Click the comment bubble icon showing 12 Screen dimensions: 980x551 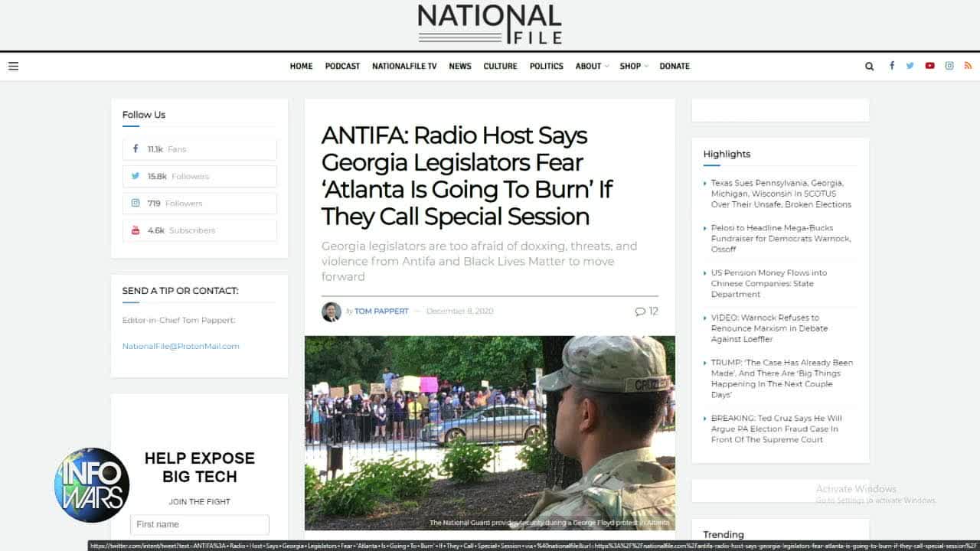coord(640,311)
